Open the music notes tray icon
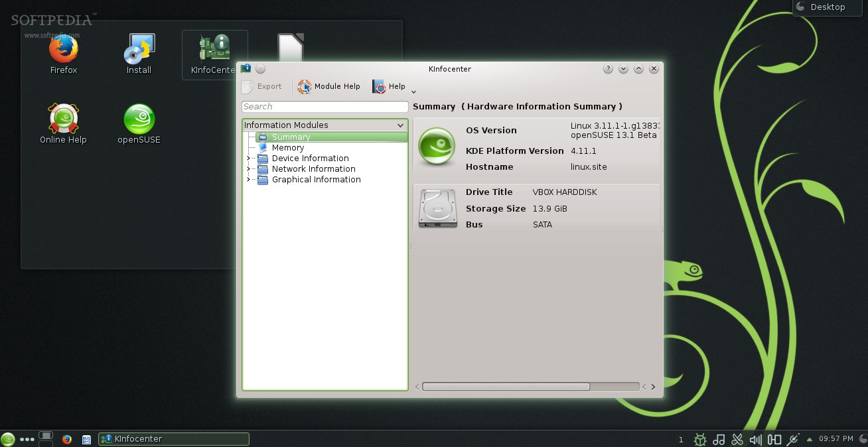868x447 pixels. tap(718, 439)
